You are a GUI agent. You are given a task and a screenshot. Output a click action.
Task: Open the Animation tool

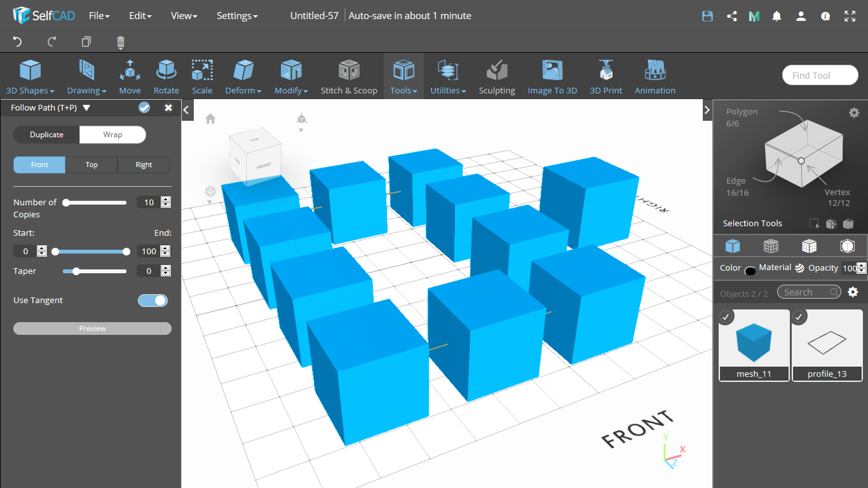[x=655, y=77]
